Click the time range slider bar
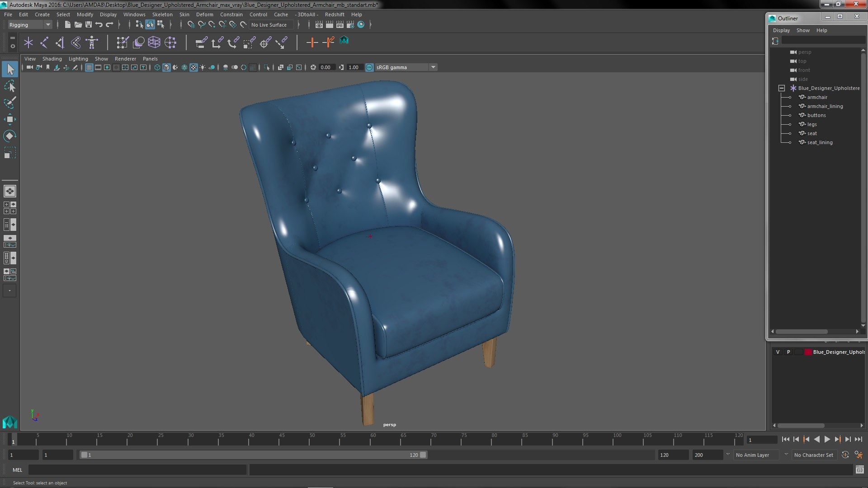Screen dimensions: 868x488 coord(253,455)
